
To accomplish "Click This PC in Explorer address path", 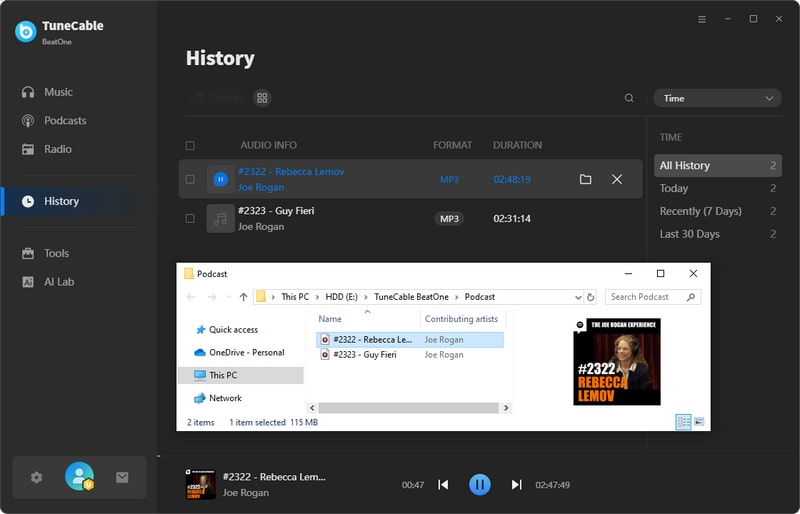I will pyautogui.click(x=295, y=297).
